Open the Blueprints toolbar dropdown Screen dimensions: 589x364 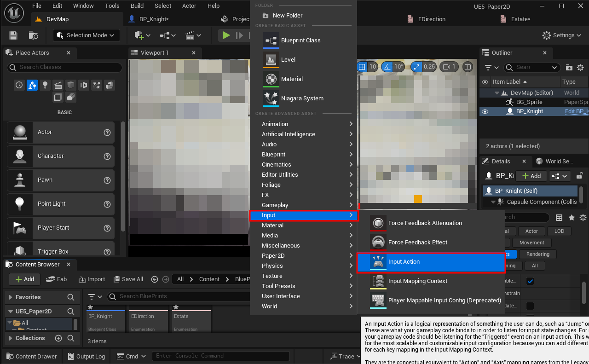coord(167,35)
